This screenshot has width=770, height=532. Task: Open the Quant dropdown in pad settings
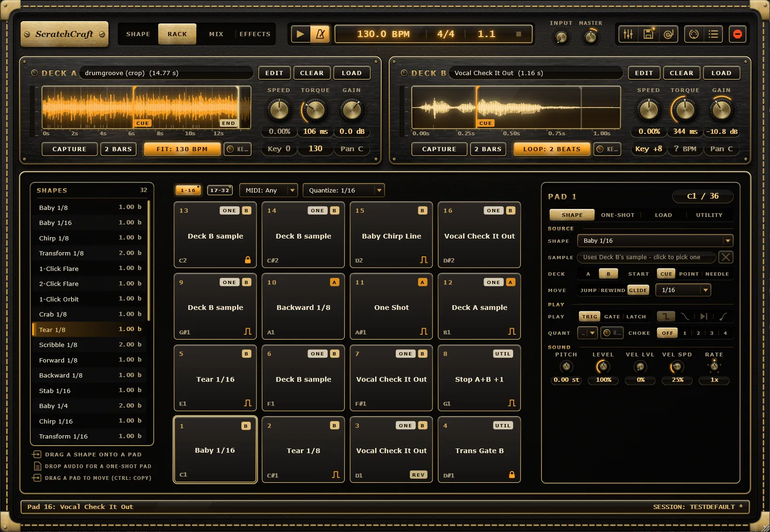pos(587,333)
